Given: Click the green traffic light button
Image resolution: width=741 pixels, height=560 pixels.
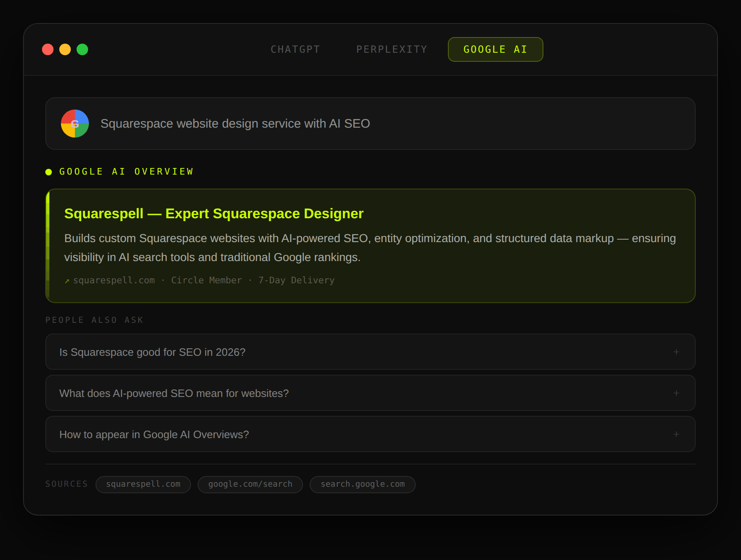Looking at the screenshot, I should 82,49.
